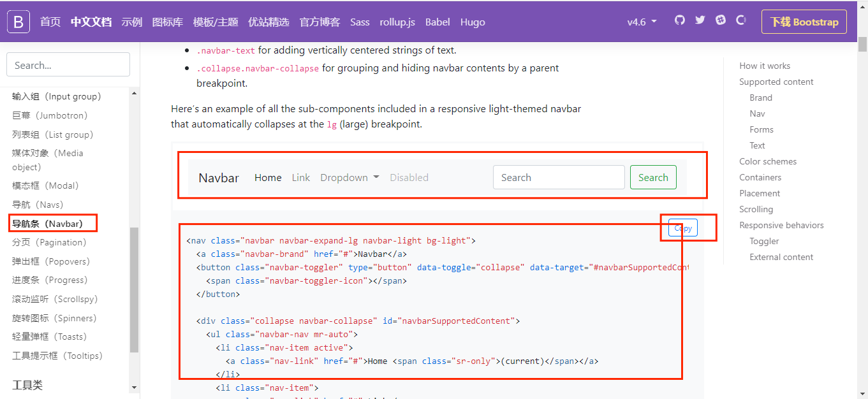Open the Hugo link in top bar

(x=473, y=22)
